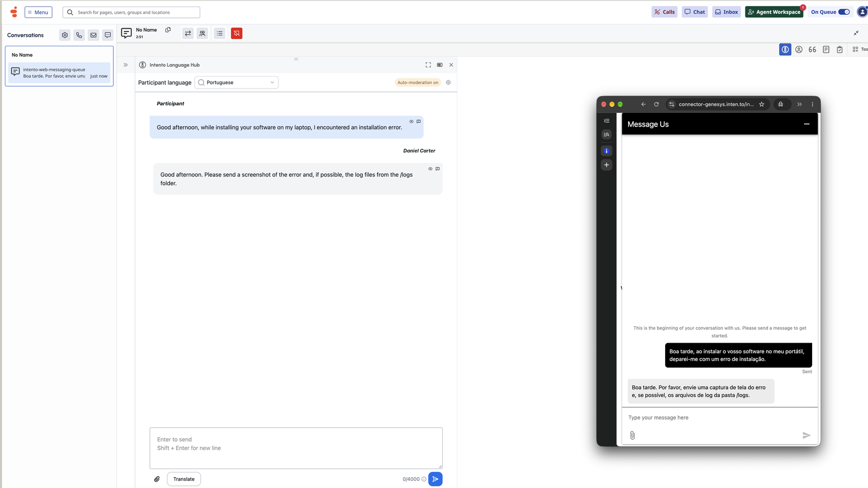
Task: Focus the agent reply text box
Action: (296, 448)
